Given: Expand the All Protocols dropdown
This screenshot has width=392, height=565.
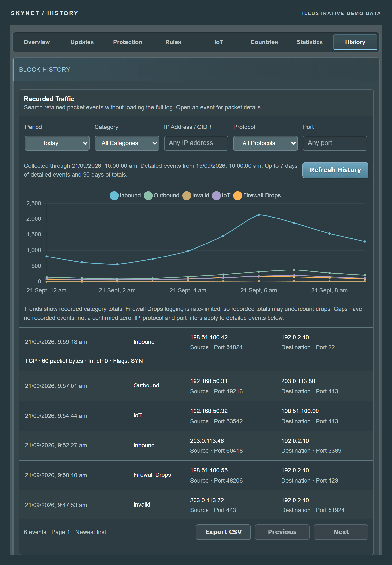Looking at the screenshot, I should (265, 143).
